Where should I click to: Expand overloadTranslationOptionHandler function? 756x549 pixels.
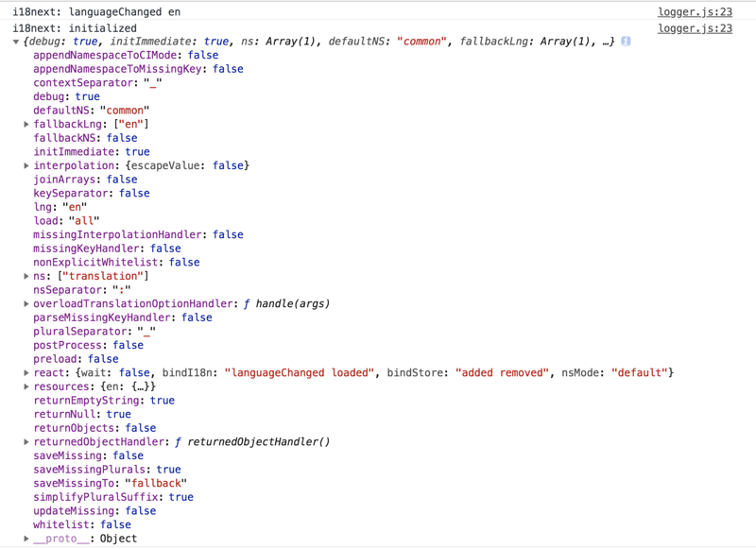26,303
